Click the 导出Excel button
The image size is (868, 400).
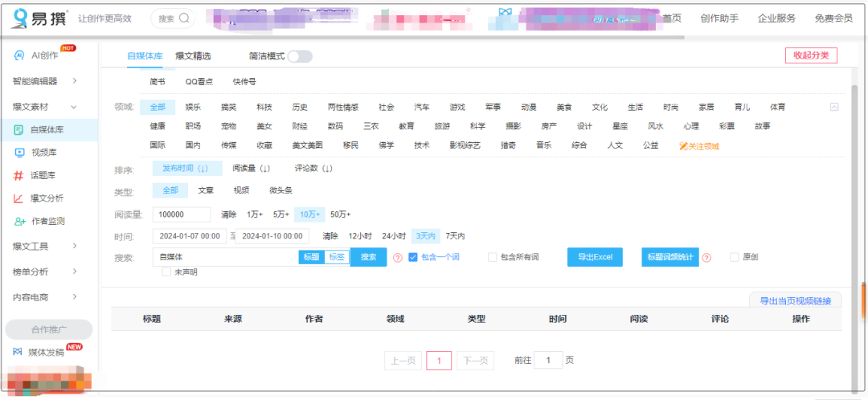(595, 257)
